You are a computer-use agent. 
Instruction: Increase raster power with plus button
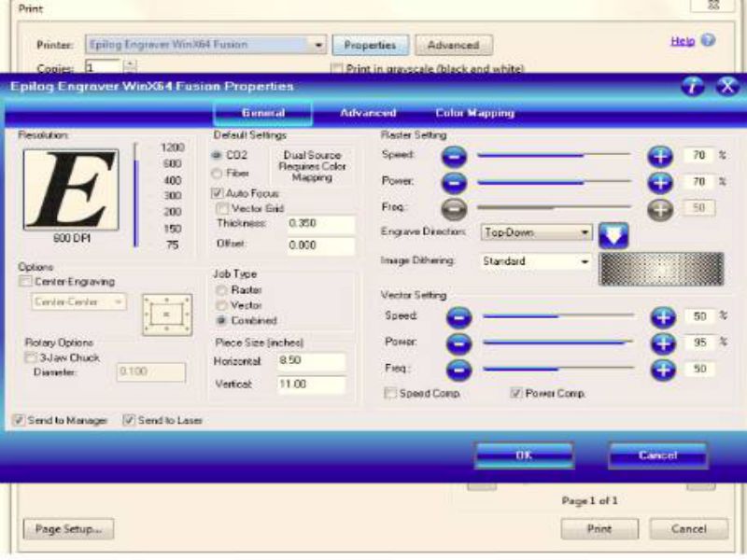[660, 183]
